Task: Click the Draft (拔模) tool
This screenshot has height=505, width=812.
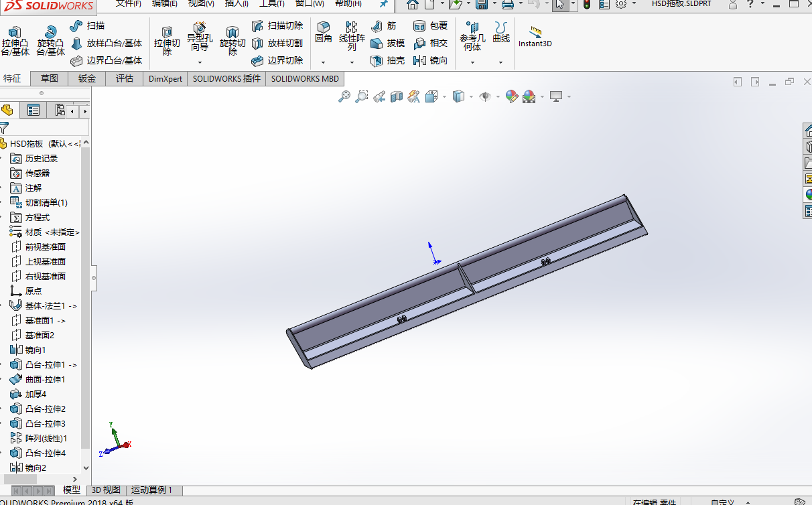Action: coord(388,43)
